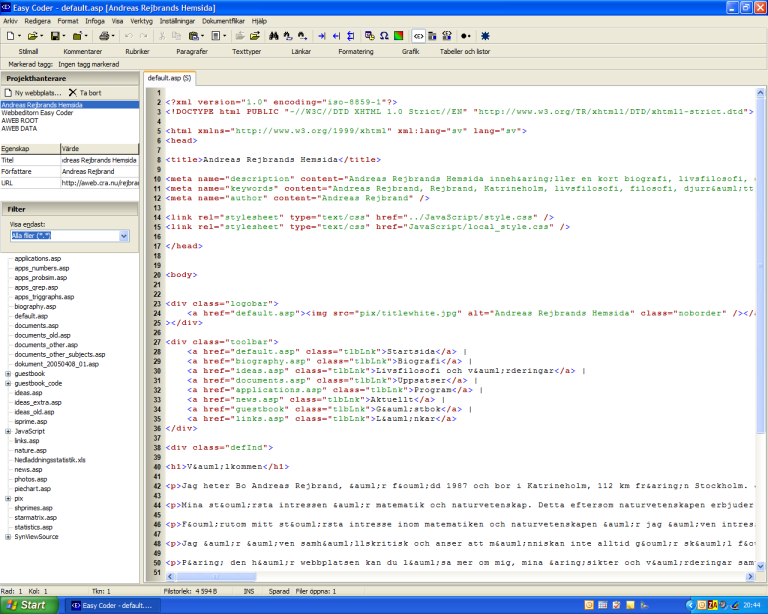Open dropdown arrow next to Print icon
768x614 pixels.
(113, 36)
